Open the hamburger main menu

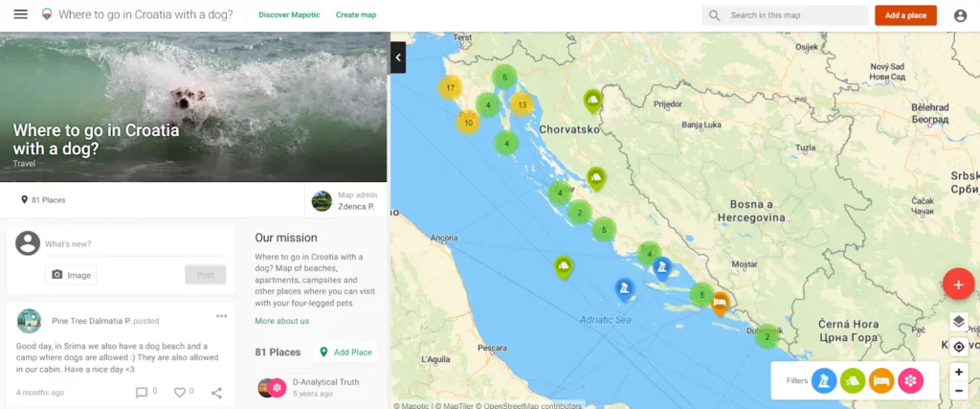point(21,14)
